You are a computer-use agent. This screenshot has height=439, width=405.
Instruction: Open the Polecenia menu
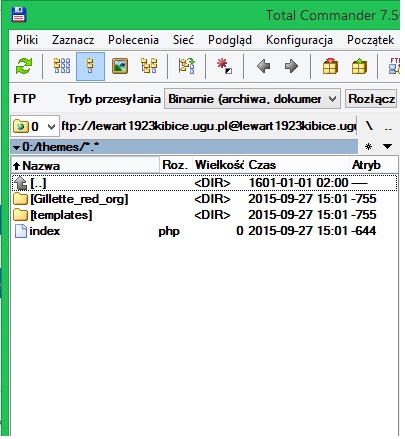133,40
